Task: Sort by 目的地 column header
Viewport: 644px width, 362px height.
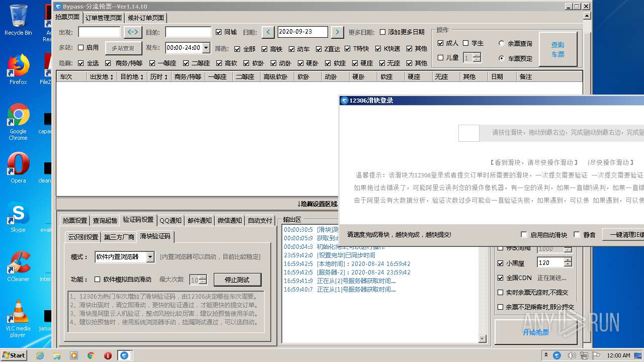Action: tap(133, 77)
